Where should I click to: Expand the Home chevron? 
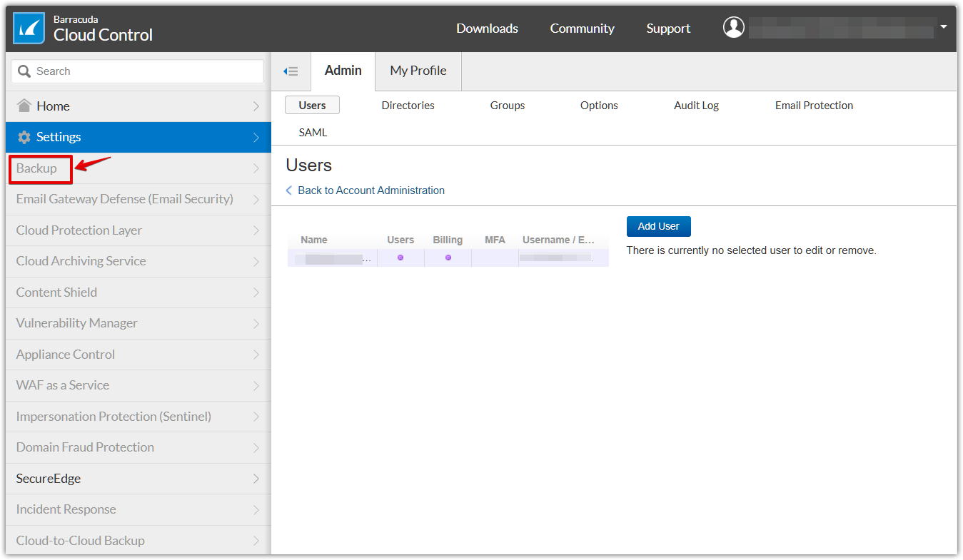(x=256, y=106)
